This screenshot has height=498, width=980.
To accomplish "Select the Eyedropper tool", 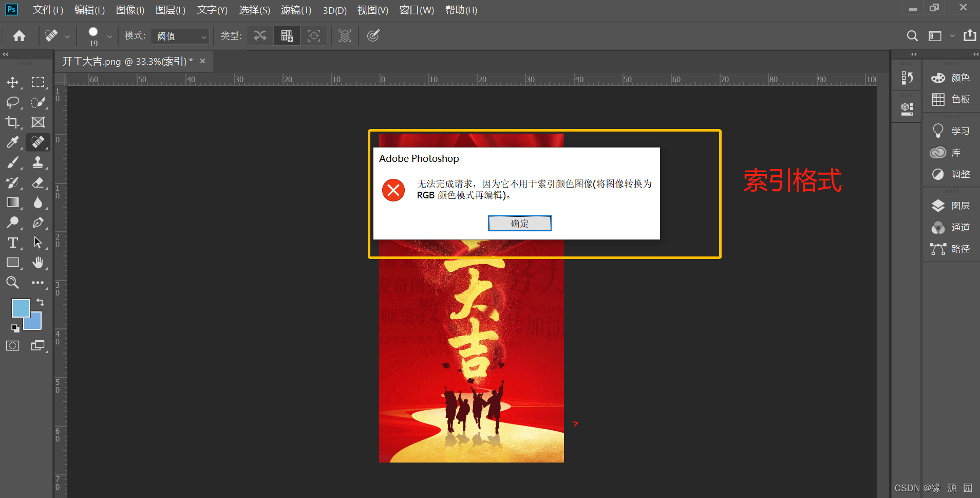I will 13,142.
